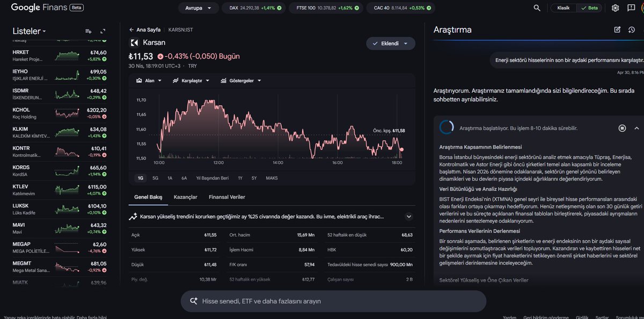Click FTSE 100 index chip
This screenshot has height=319, width=644.
coord(326,8)
